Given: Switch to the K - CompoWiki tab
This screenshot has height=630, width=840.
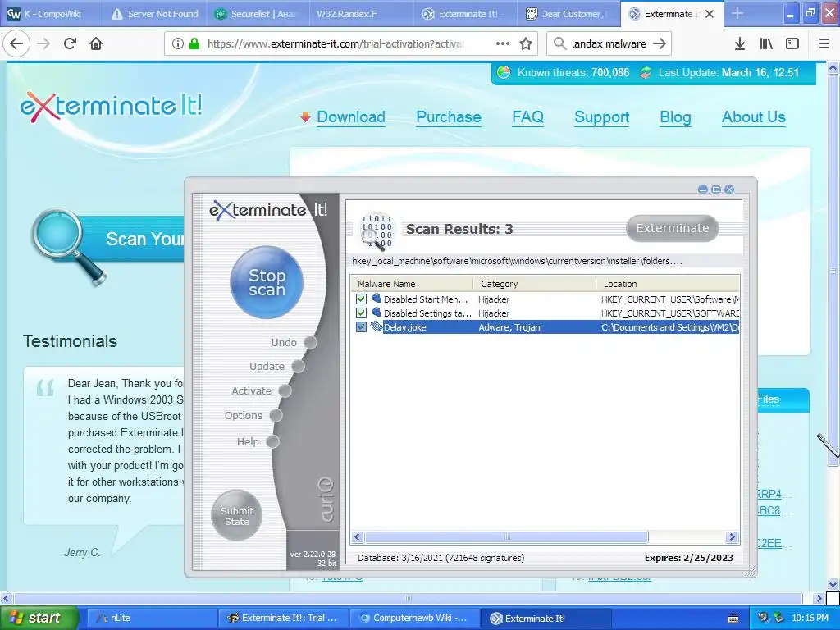Looking at the screenshot, I should click(x=52, y=13).
